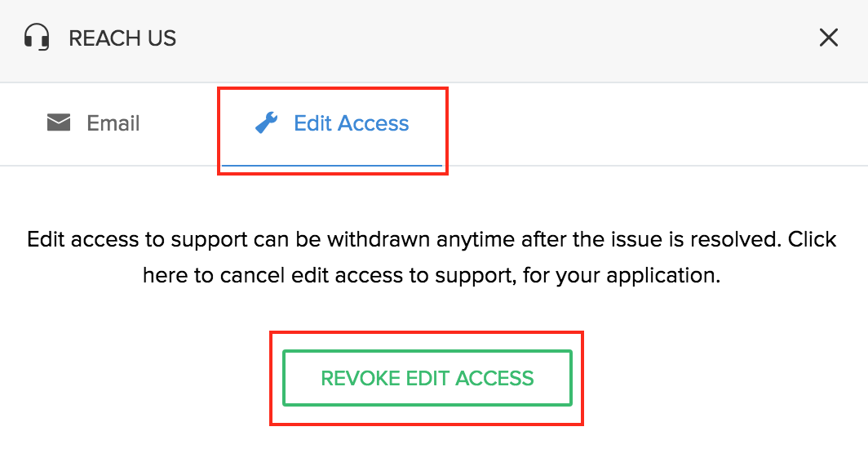The height and width of the screenshot is (449, 868).
Task: Withdraw support access using the green button
Action: point(427,378)
